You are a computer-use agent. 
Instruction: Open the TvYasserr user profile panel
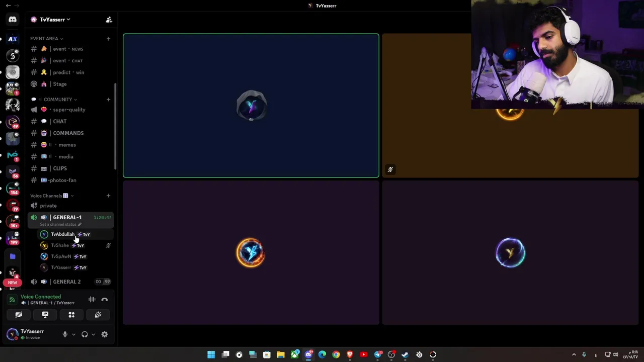30,334
